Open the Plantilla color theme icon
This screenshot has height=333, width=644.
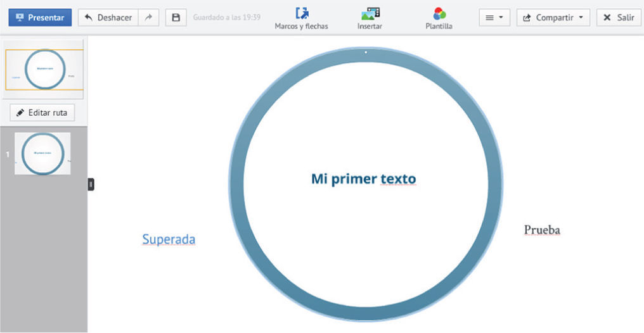(x=439, y=18)
